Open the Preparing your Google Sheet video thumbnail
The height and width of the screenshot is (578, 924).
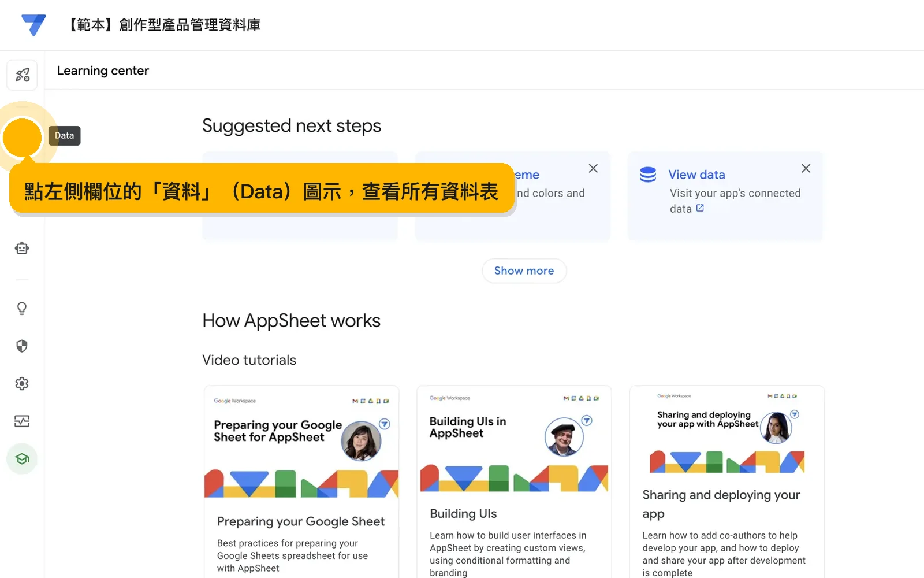tap(301, 443)
